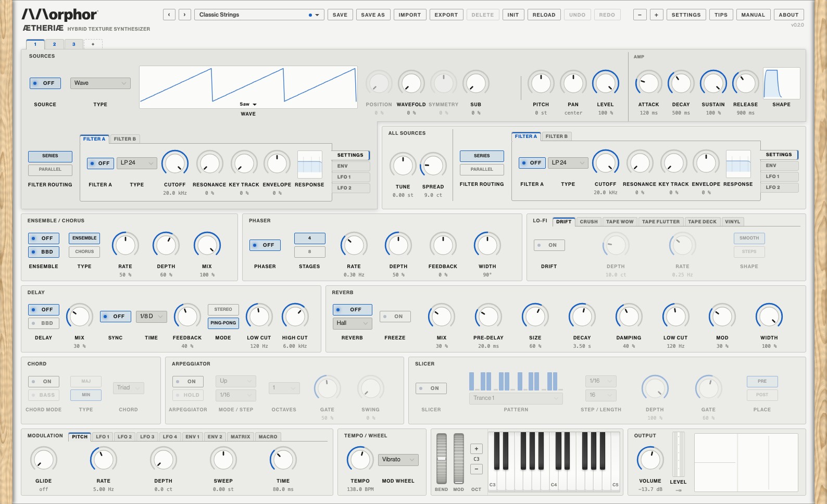
Task: Click the EXPORT button
Action: pyautogui.click(x=446, y=15)
